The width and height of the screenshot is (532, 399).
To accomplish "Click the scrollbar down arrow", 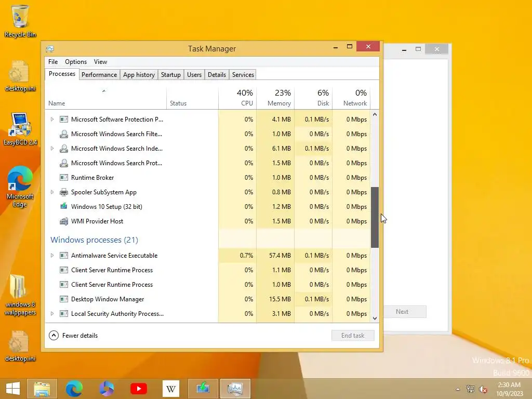I will (375, 318).
